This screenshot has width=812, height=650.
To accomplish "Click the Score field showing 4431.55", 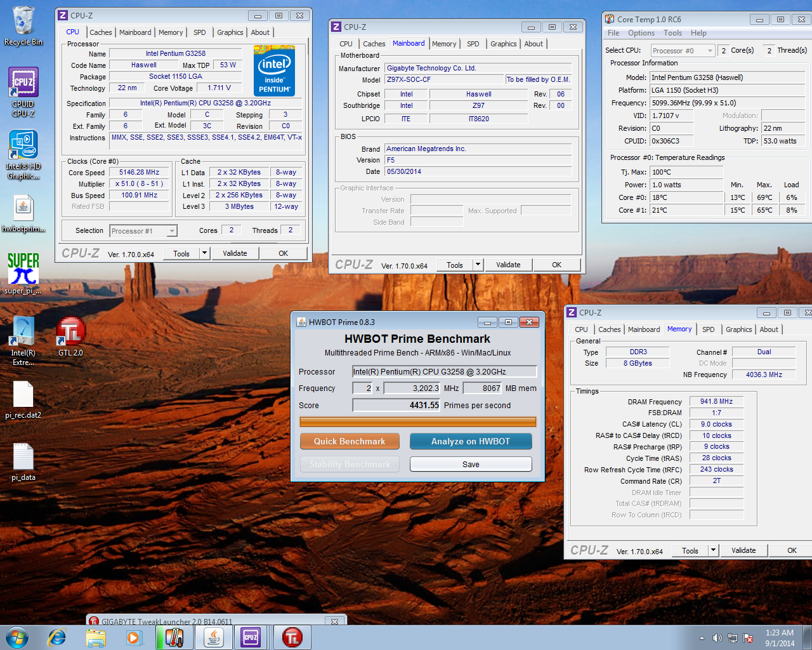I will point(396,405).
